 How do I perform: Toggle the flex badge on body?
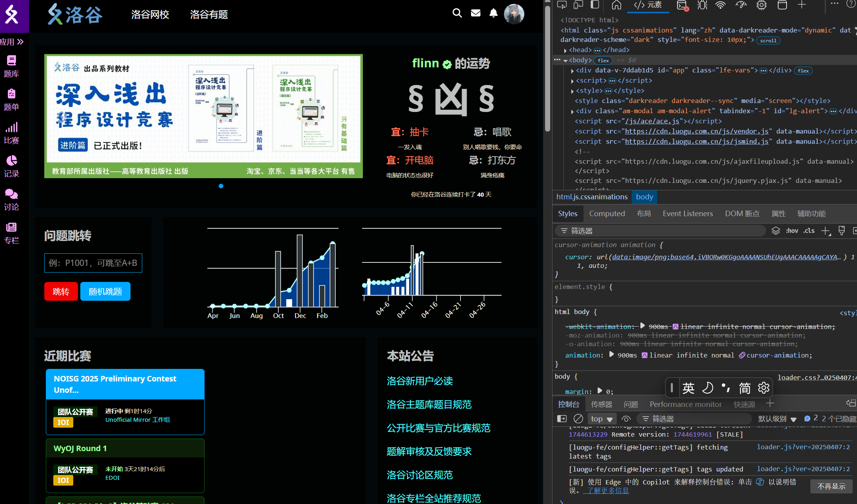point(603,60)
